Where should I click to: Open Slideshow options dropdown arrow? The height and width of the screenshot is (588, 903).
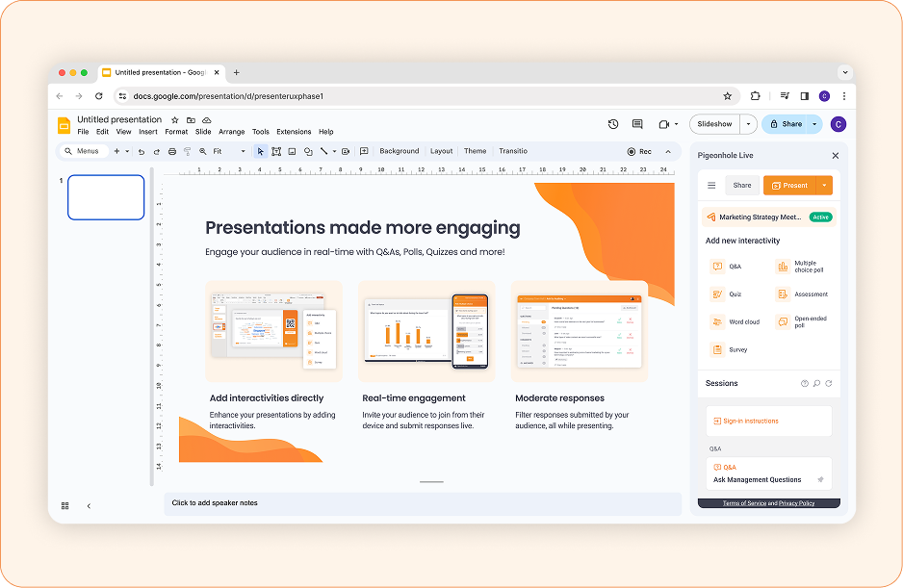(748, 124)
